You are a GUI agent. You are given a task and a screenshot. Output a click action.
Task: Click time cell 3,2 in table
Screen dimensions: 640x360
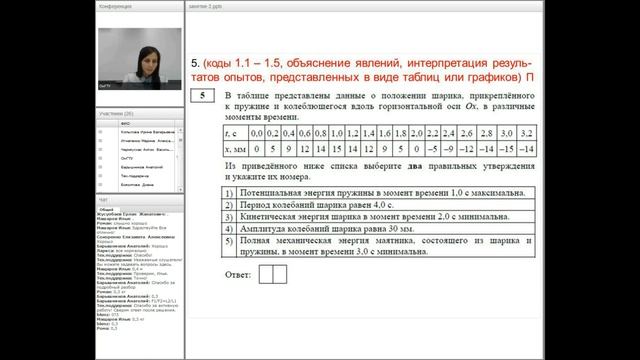[527, 133]
